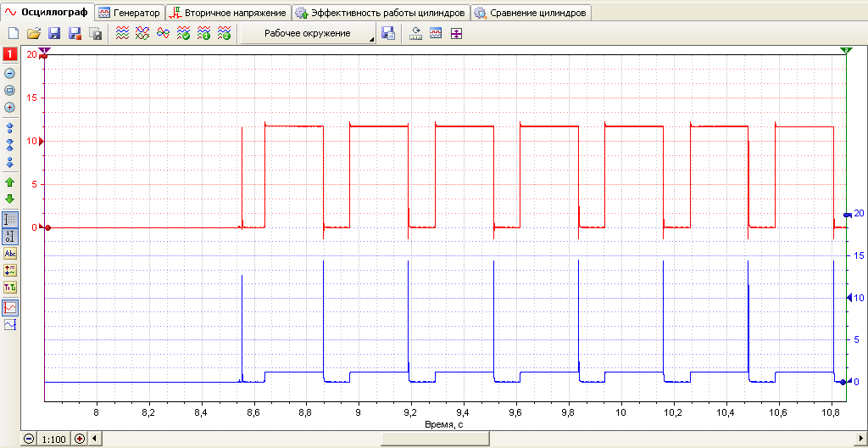Toggle the T1 T2 time markers button
868x448 pixels.
pos(10,287)
